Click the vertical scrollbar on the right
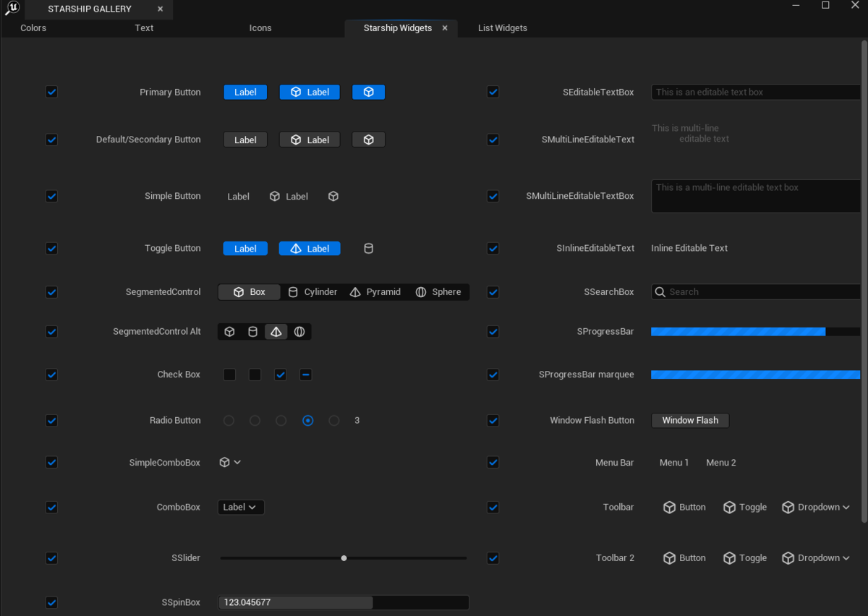 click(x=864, y=282)
